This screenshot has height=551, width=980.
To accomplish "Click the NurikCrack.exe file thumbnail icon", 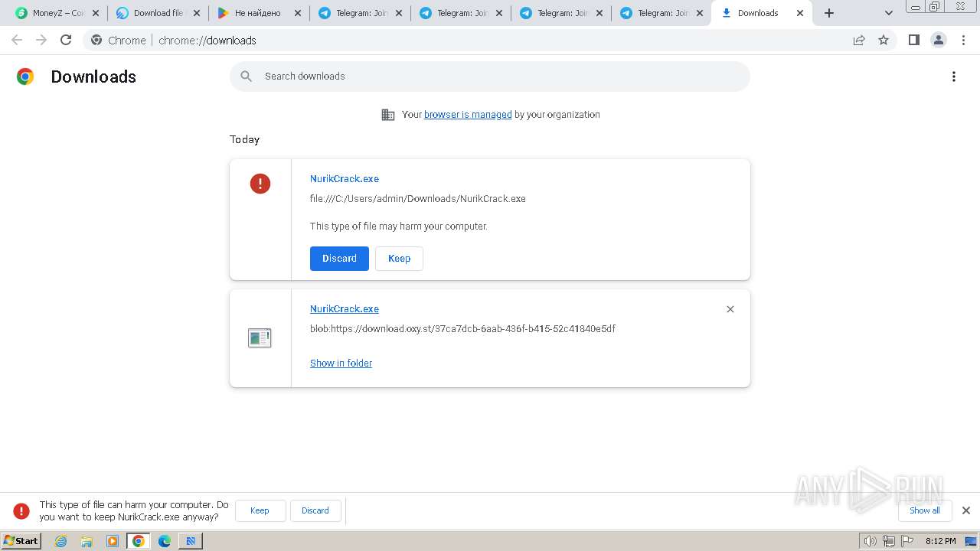I will pos(260,337).
